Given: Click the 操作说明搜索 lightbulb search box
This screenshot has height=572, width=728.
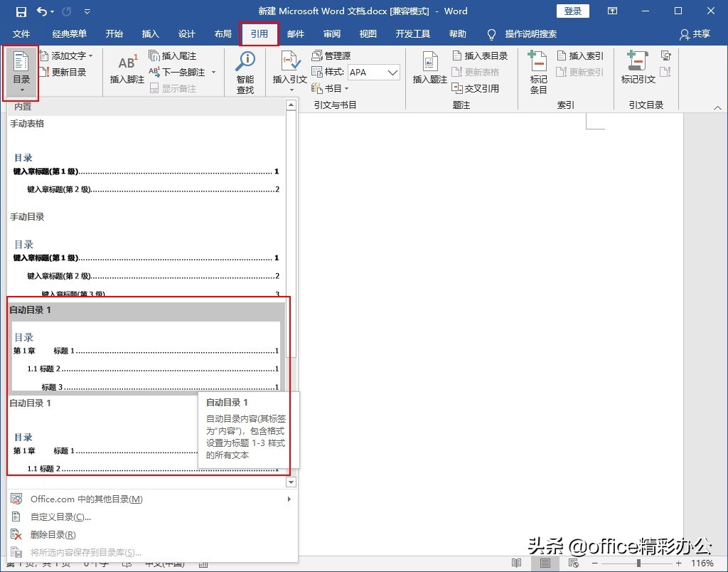Looking at the screenshot, I should point(521,34).
